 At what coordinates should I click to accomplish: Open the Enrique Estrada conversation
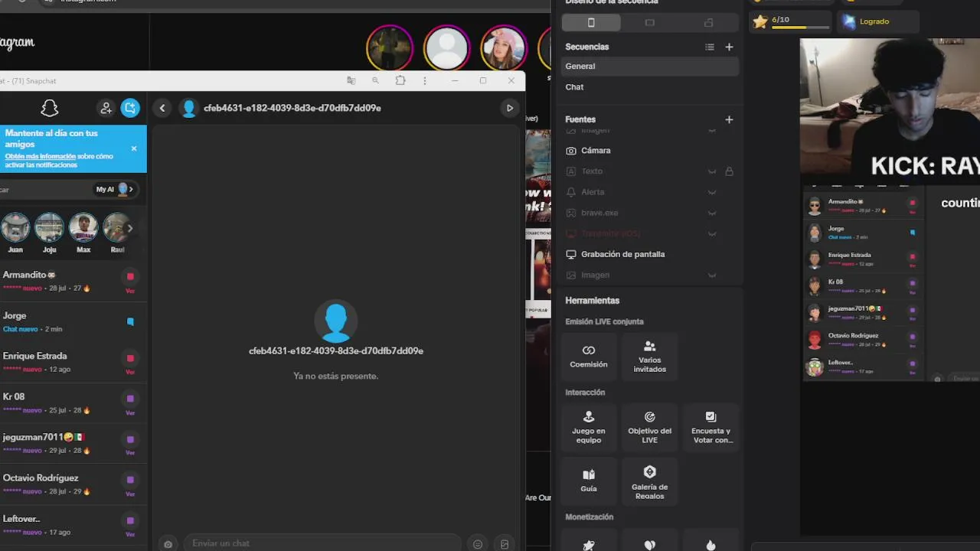click(x=73, y=362)
